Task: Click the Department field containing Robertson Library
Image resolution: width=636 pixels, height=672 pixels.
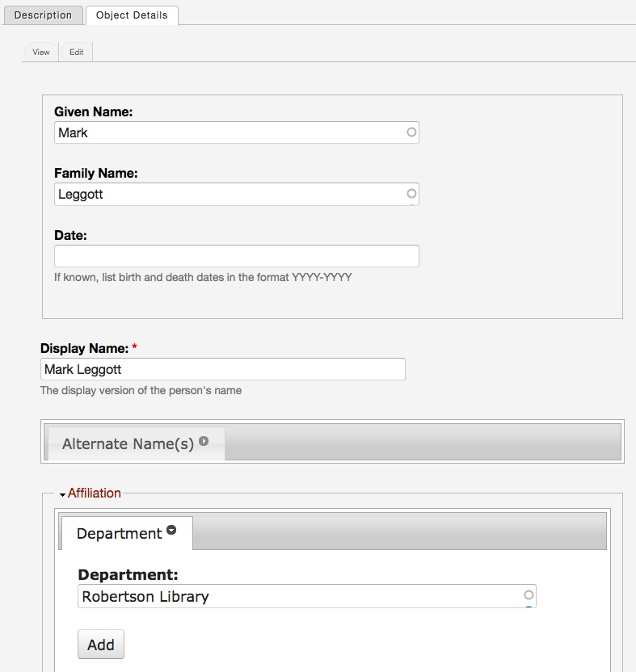Action: (x=299, y=597)
